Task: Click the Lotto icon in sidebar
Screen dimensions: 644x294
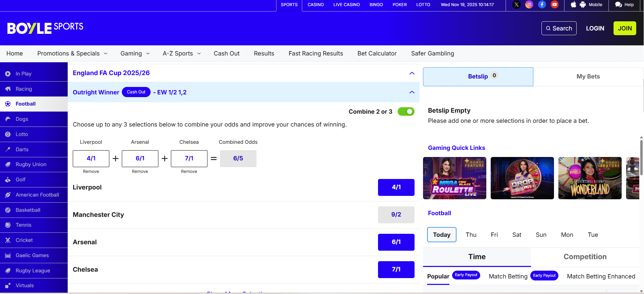Action: point(8,134)
